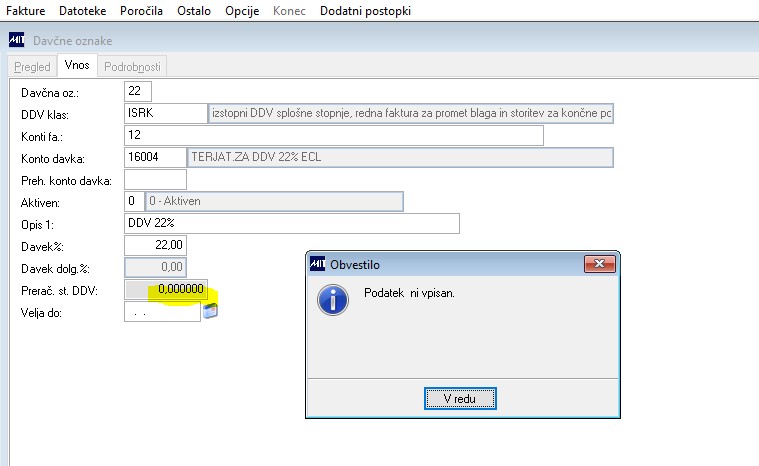
Task: Switch to the Podrobnosti tab
Action: (x=132, y=66)
